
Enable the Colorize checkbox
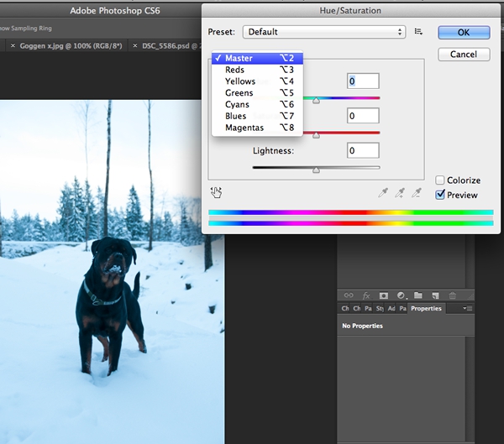click(x=440, y=180)
